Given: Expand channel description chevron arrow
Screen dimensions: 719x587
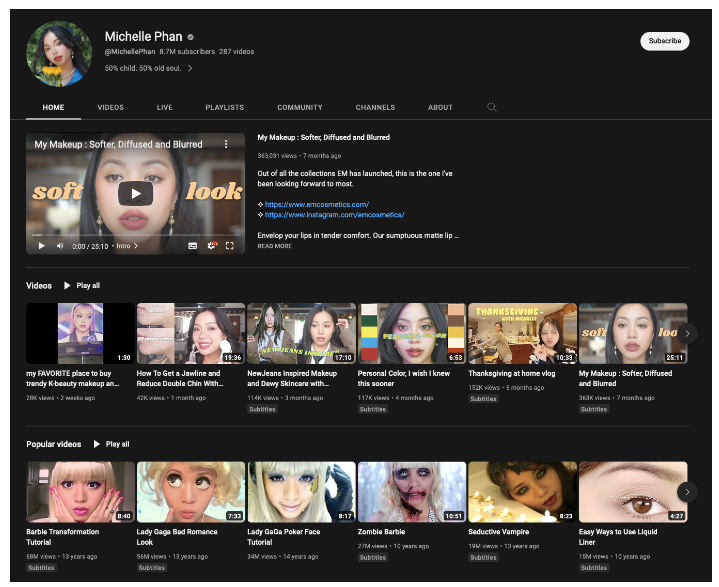Looking at the screenshot, I should (190, 69).
